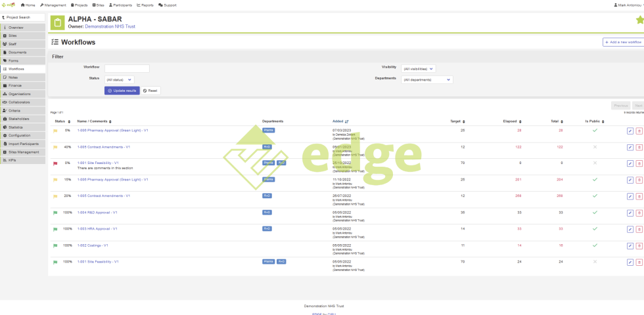The image size is (644, 315).
Task: Sort table by Is Public column
Action: (x=595, y=121)
